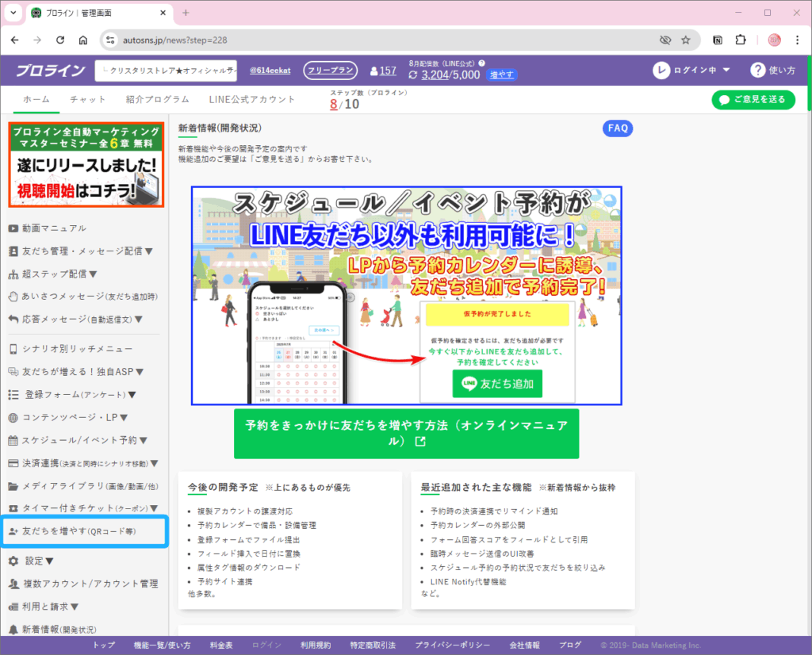Expand 友だち管理・メッセージ配信 menu
Viewport: 812px width, 655px height.
click(x=81, y=251)
